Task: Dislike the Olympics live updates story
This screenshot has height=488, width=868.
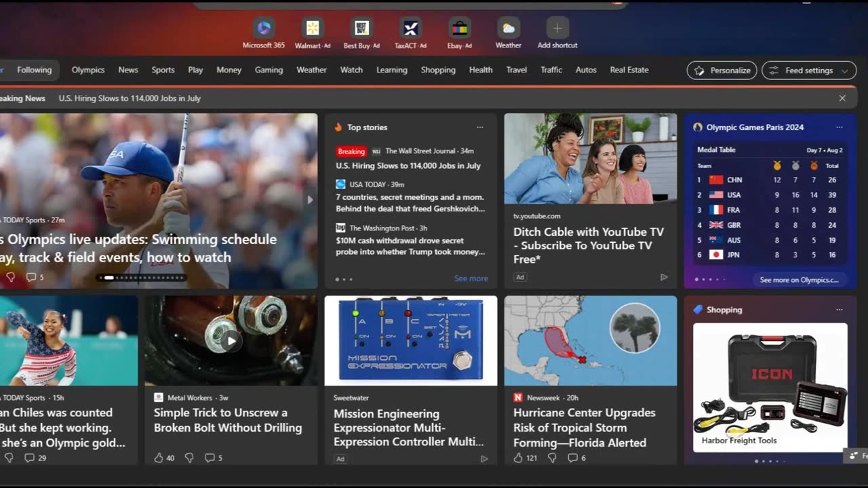Action: tap(10, 277)
